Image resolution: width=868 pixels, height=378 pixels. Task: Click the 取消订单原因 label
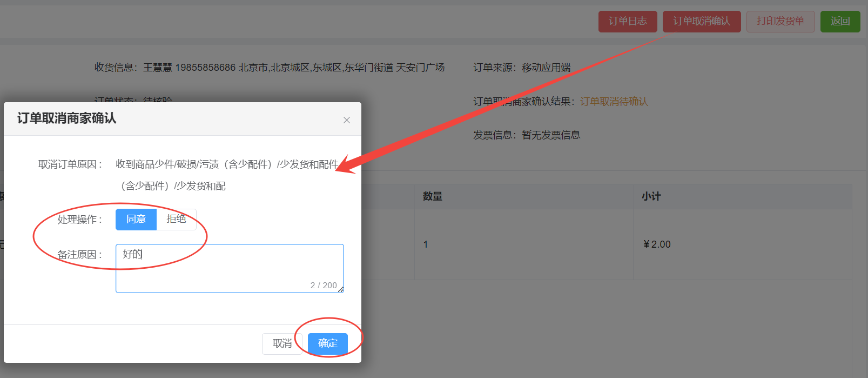coord(70,164)
